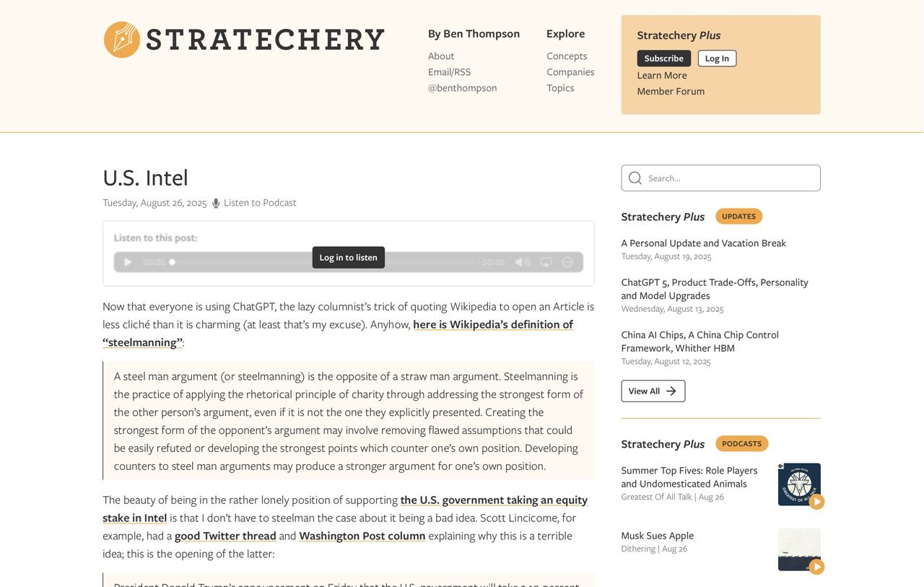Viewport: 924px width, 587px height.
Task: Open the Companies menu link
Action: (x=570, y=72)
